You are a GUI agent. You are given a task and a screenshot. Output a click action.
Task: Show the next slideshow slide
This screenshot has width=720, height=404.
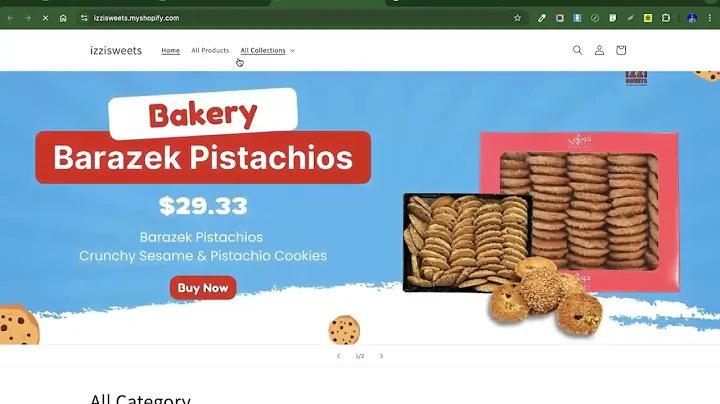[381, 356]
